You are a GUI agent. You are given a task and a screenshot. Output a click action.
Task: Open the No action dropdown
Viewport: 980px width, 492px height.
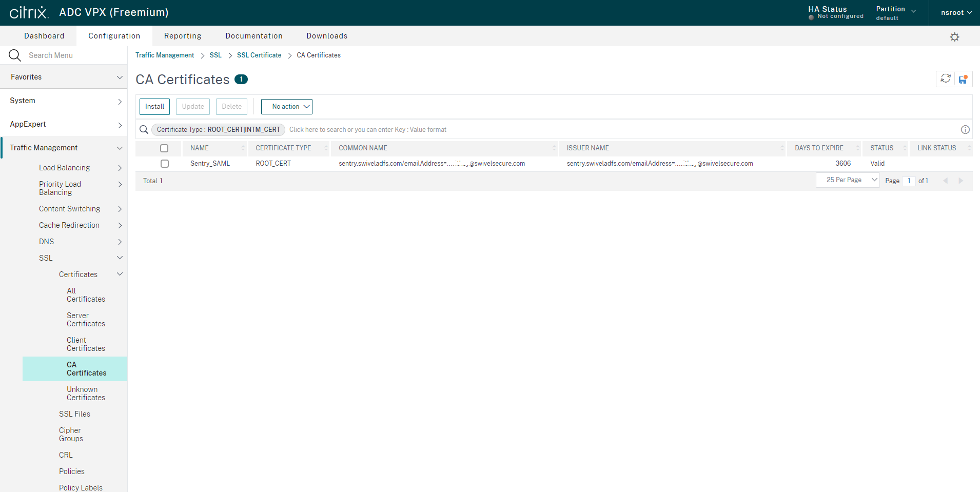pyautogui.click(x=286, y=106)
